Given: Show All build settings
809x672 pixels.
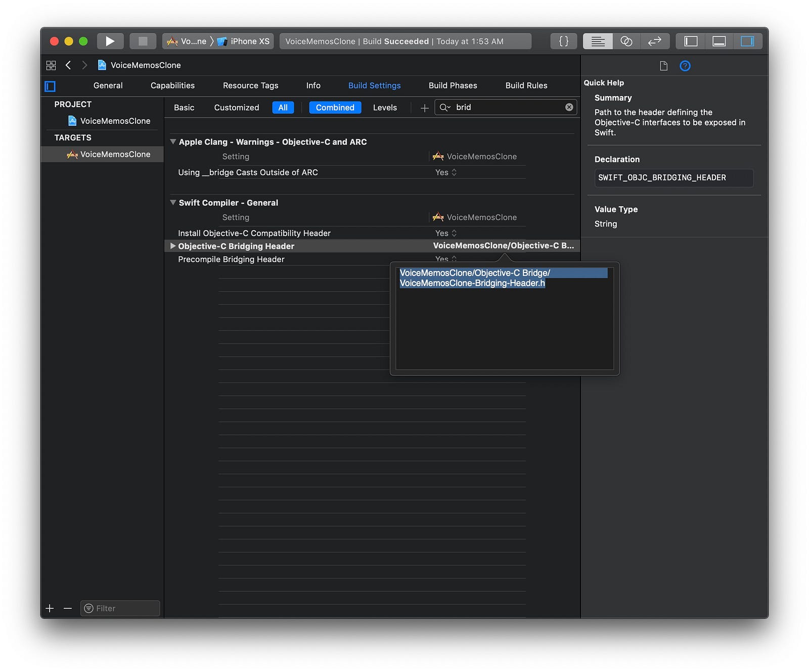Looking at the screenshot, I should coord(283,108).
